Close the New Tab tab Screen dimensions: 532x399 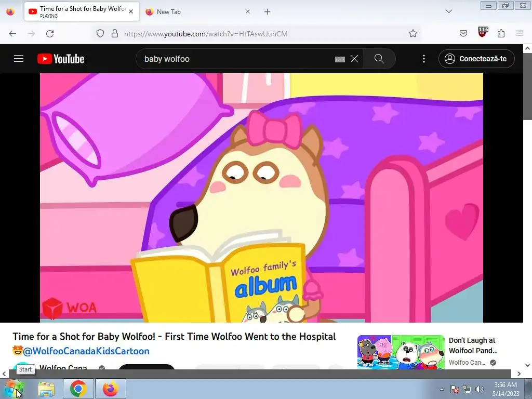tap(248, 11)
